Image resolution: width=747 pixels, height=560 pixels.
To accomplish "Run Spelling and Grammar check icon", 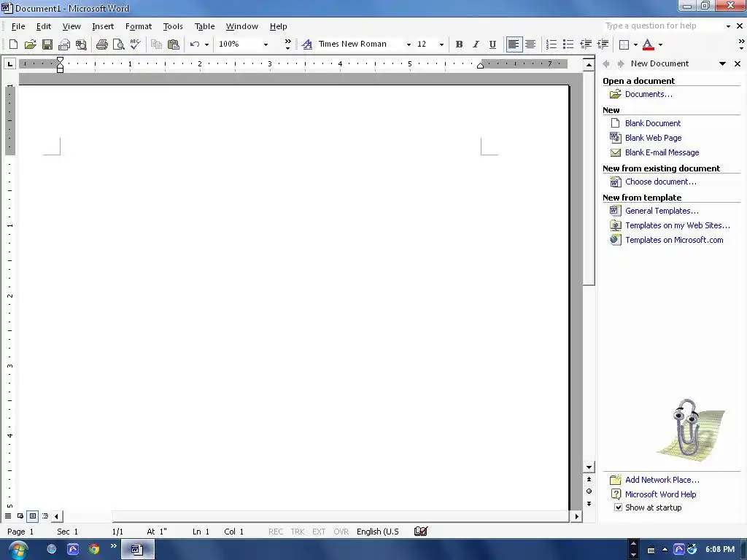I will [135, 44].
